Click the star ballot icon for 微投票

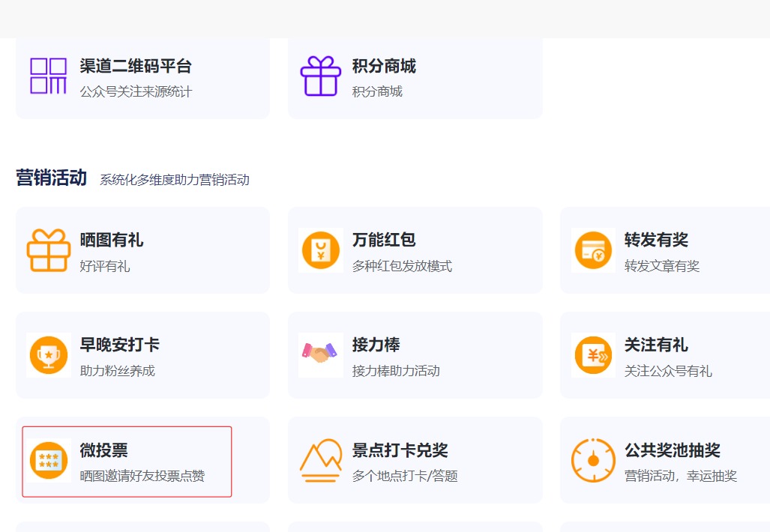48,460
